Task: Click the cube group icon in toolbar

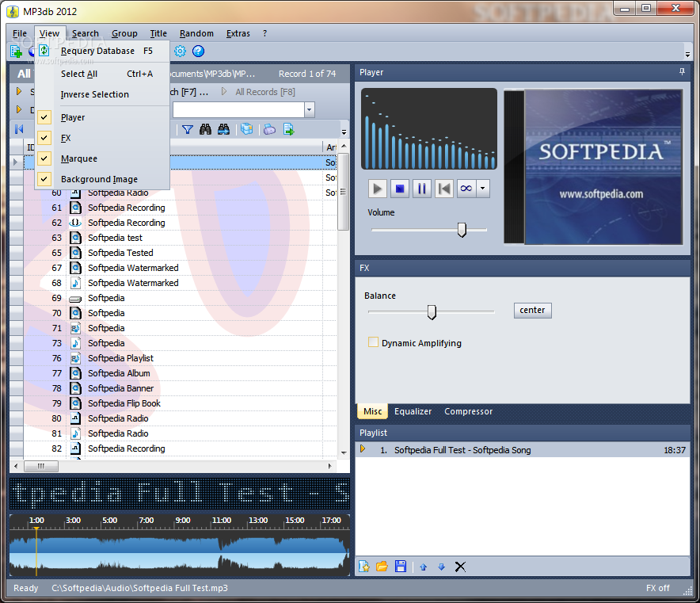Action: [246, 129]
